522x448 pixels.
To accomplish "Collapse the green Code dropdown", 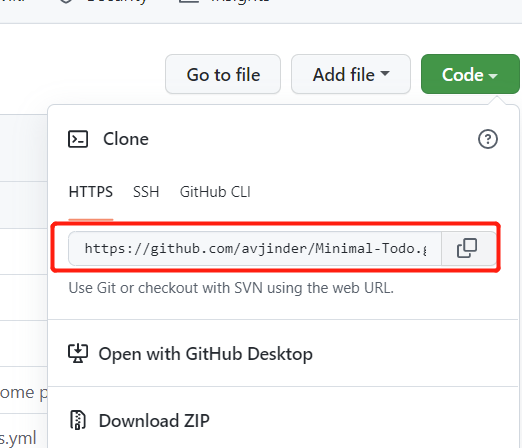I will coord(470,74).
